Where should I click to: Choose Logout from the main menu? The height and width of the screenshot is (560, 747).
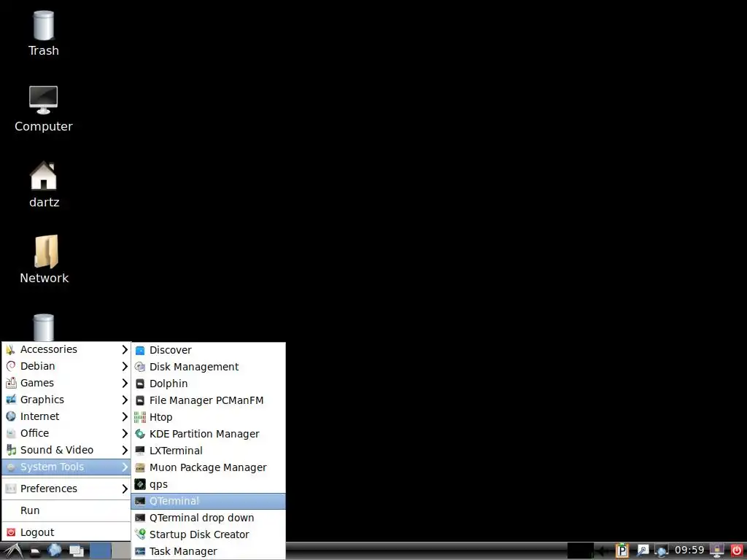[66, 532]
